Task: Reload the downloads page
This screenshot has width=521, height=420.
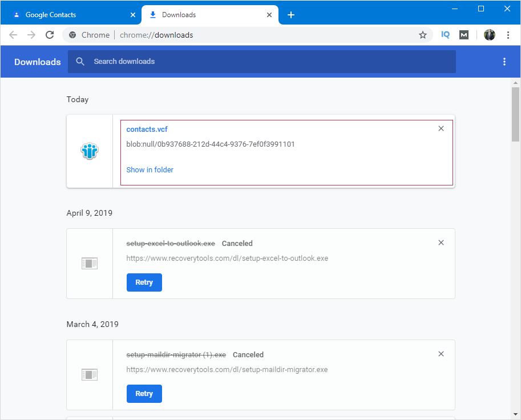Action: [50, 35]
